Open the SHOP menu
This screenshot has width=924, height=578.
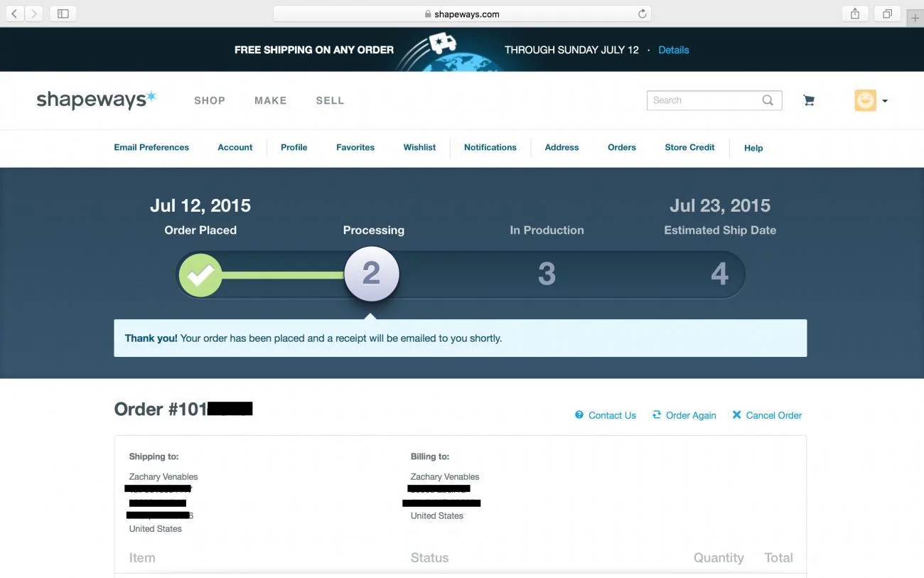point(210,101)
